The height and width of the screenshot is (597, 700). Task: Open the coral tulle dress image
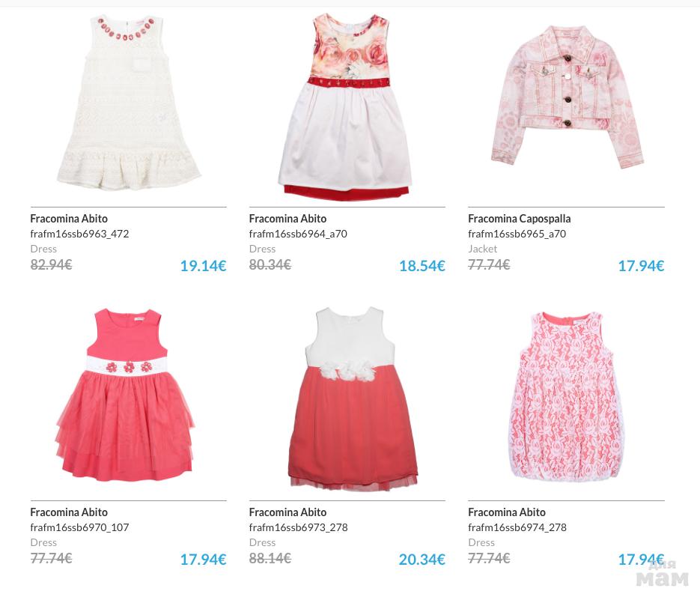(x=126, y=396)
